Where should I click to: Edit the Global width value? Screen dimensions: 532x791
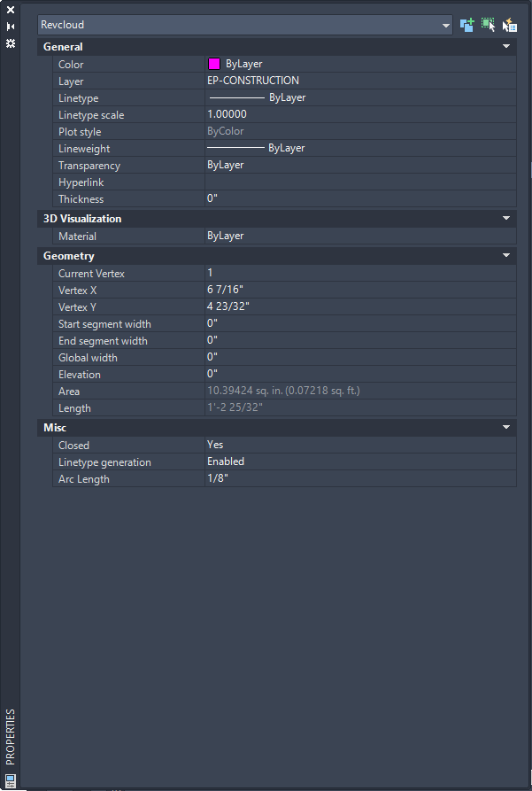click(360, 357)
